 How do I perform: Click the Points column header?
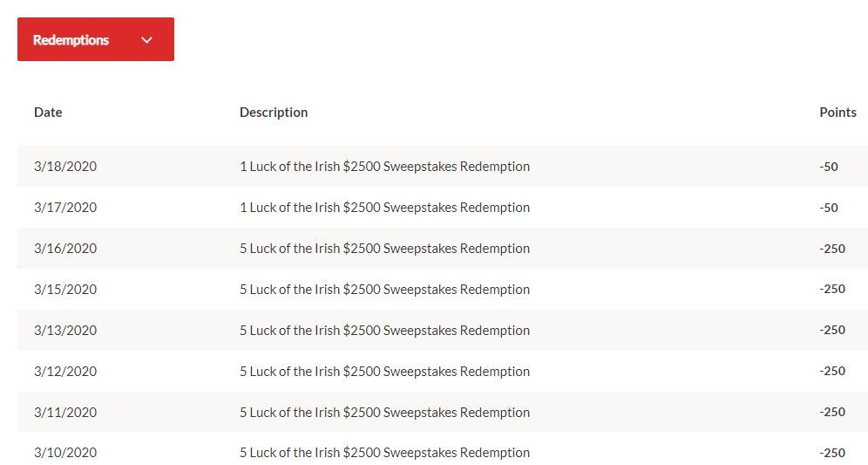(x=837, y=113)
